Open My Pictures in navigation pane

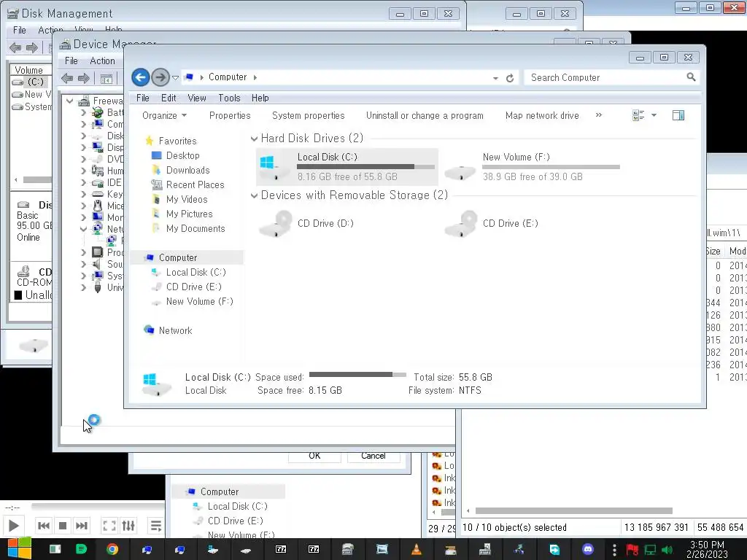tap(189, 214)
